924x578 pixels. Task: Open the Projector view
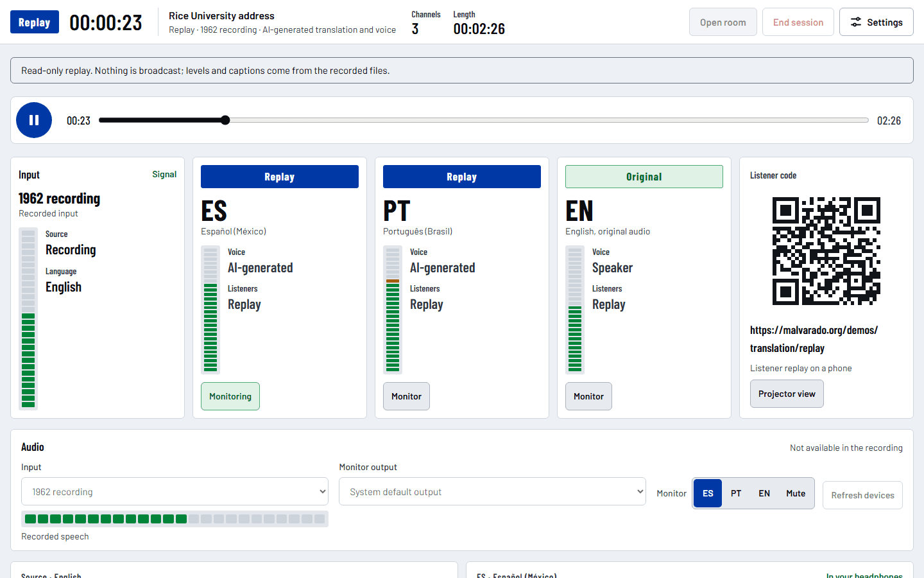[x=787, y=394]
